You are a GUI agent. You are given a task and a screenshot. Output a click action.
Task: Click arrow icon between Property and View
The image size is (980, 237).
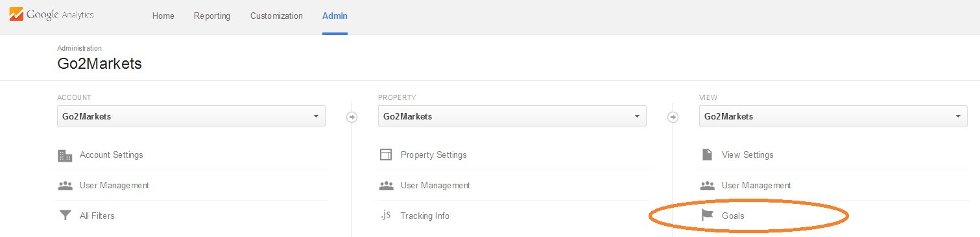click(x=673, y=118)
